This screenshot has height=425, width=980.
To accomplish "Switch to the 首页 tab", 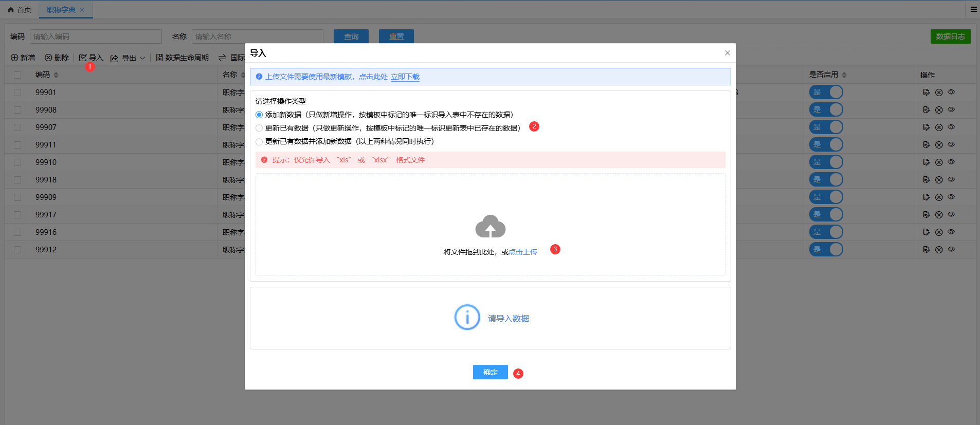I will coord(20,10).
